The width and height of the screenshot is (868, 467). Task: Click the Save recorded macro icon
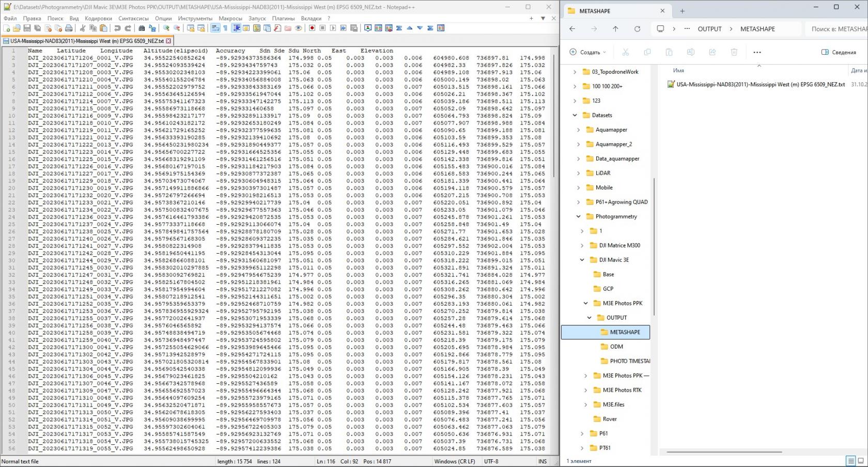point(354,28)
